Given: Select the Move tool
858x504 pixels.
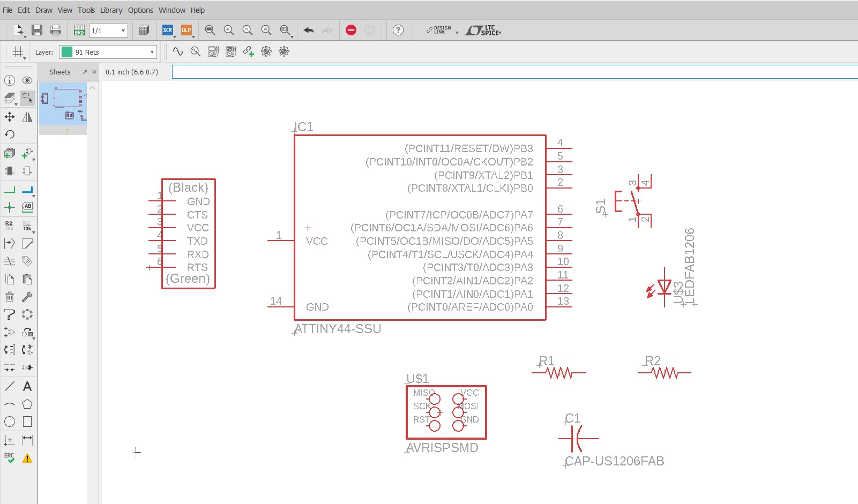Looking at the screenshot, I should coord(10,117).
